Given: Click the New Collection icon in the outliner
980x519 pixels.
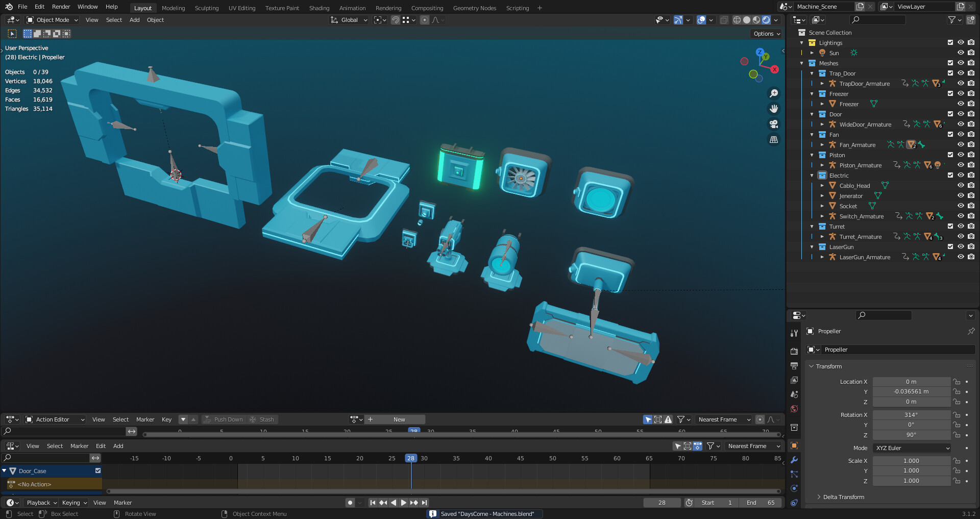Looking at the screenshot, I should [970, 19].
